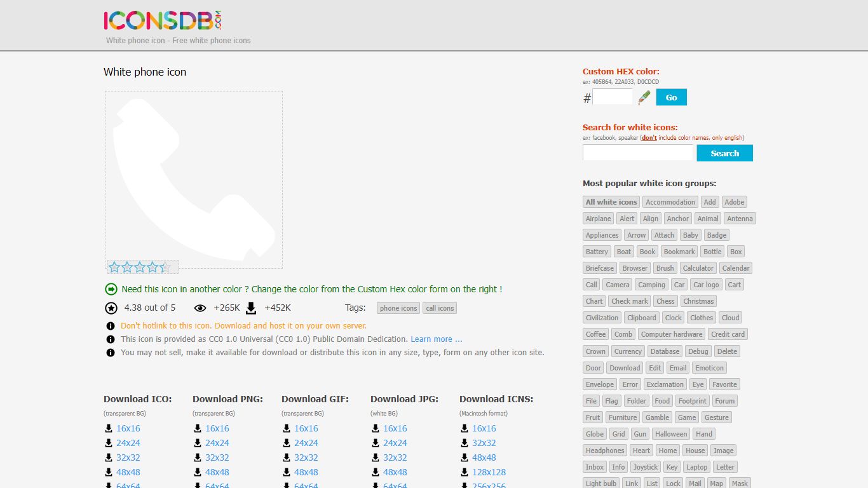Click download arrow beside ICNS 32x32
Image resolution: width=868 pixels, height=488 pixels.
point(465,444)
